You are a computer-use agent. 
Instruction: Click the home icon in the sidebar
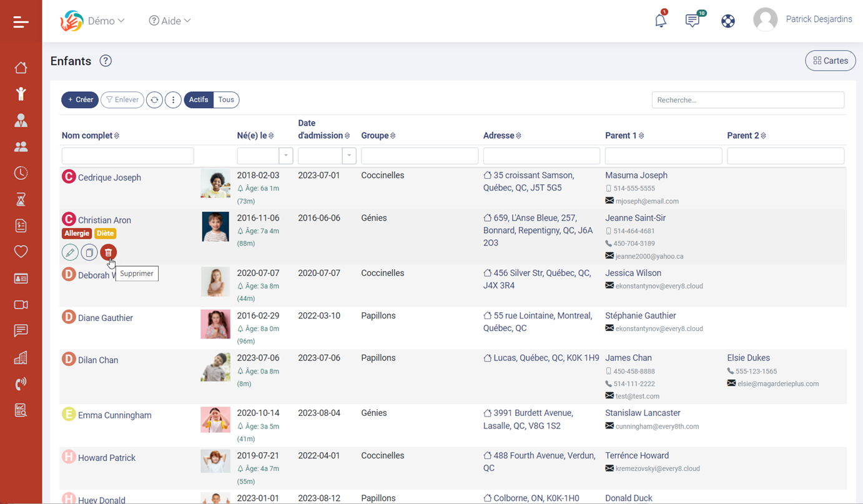21,67
